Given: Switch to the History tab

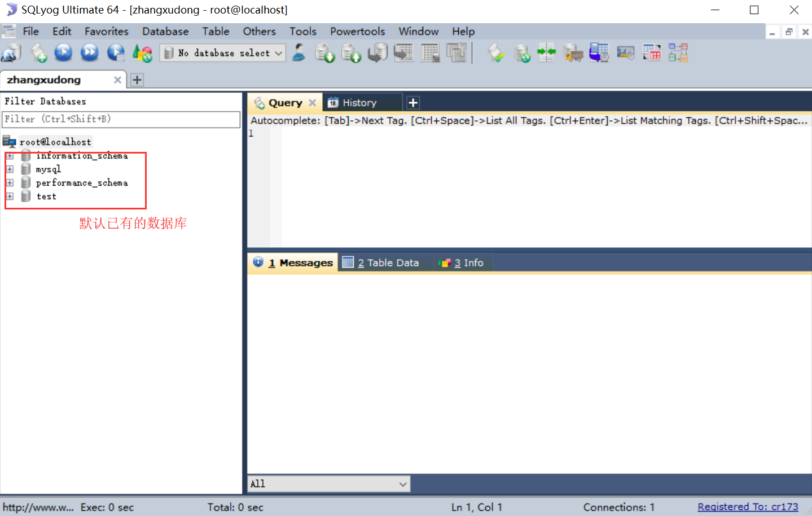Looking at the screenshot, I should [x=362, y=102].
